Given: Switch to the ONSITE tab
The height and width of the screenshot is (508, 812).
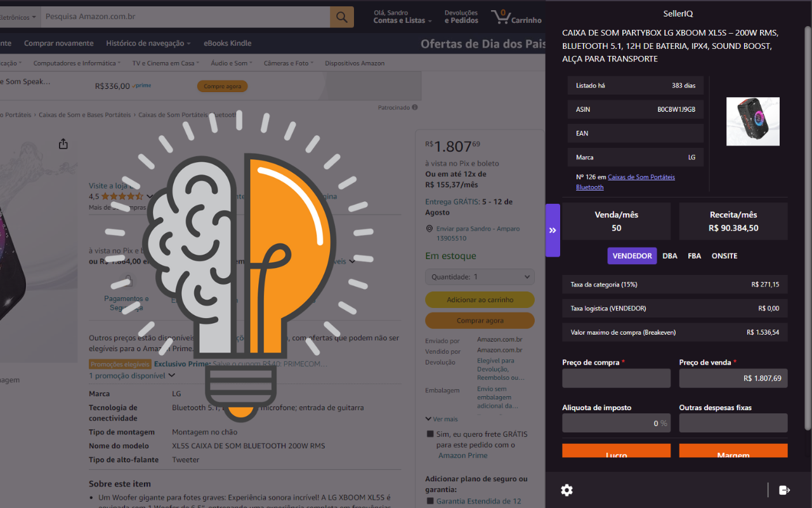Looking at the screenshot, I should 724,256.
